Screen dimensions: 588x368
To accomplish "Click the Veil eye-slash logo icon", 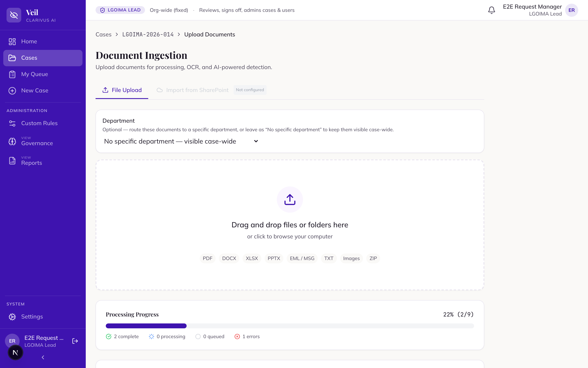I will [x=14, y=15].
